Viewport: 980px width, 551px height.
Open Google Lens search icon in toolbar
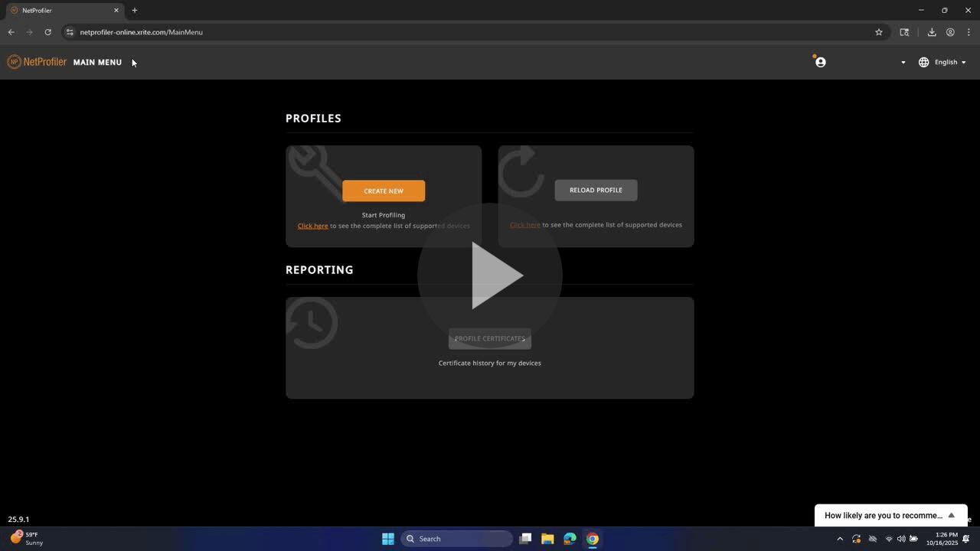point(904,32)
